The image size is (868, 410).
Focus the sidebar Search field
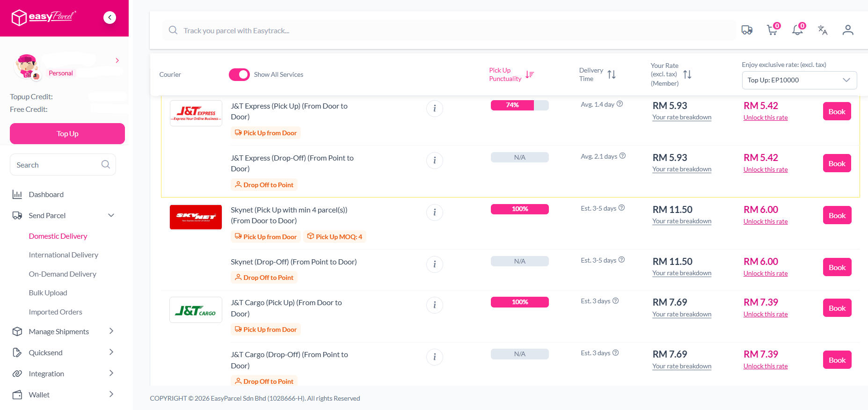coord(63,165)
